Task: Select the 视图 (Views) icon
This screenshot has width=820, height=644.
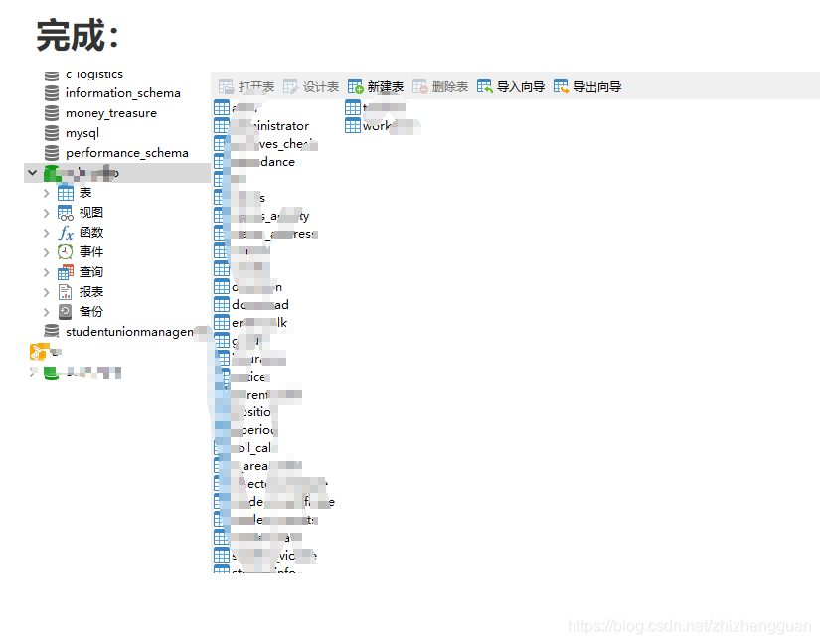Action: 68,212
